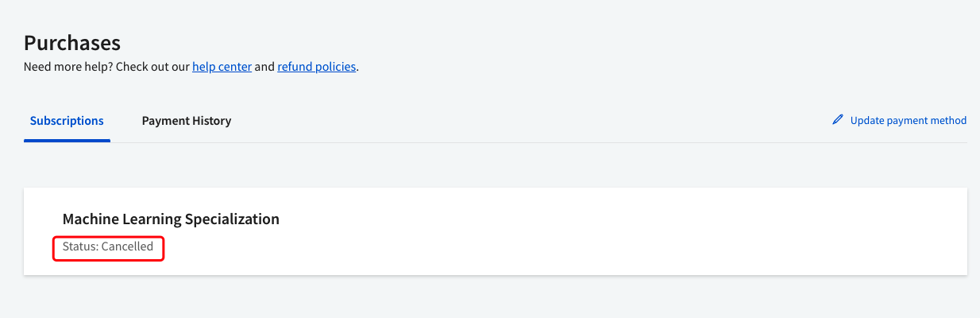Click the word "History" in the Payment History tab
Viewport: 980px width, 318px height.
(211, 121)
